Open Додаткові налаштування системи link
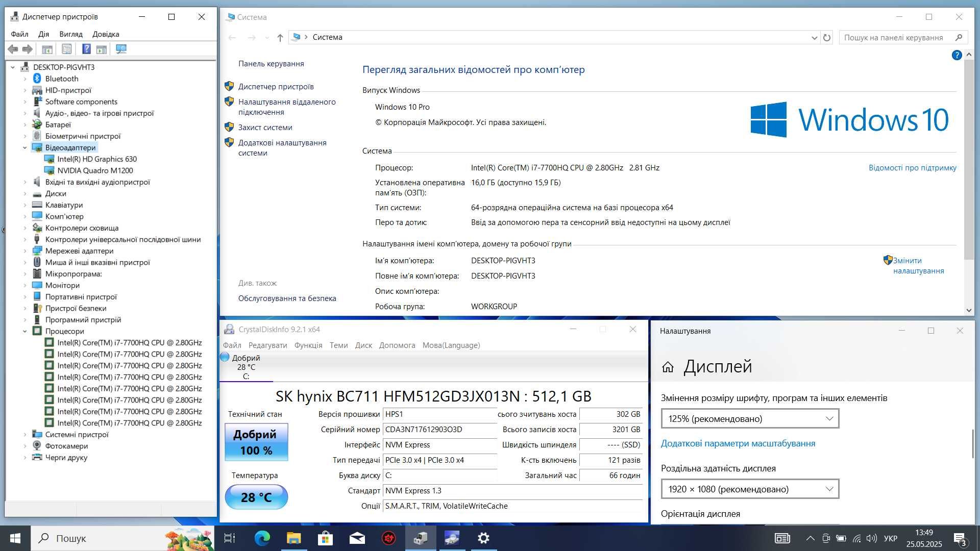The image size is (980, 551). pyautogui.click(x=282, y=148)
